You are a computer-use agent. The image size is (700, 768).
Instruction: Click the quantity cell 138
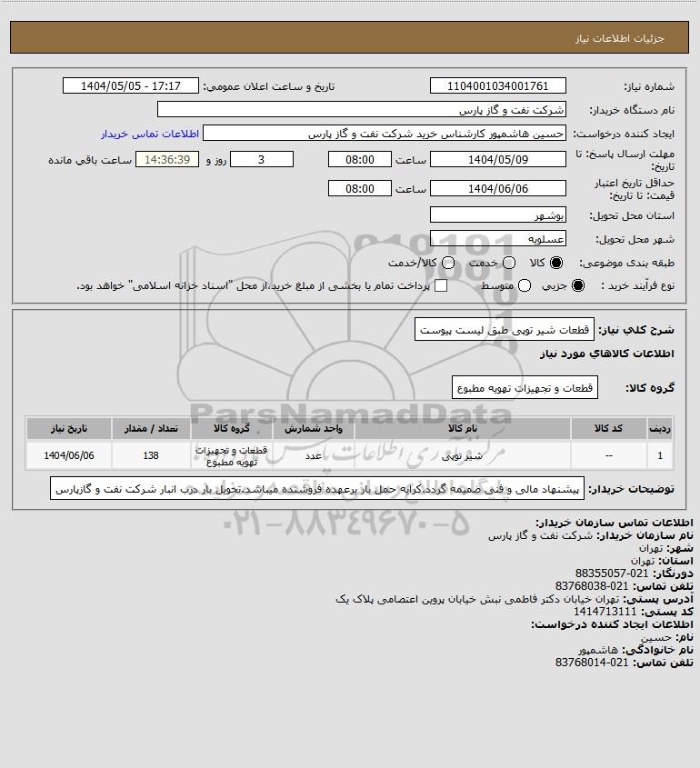pos(151,455)
